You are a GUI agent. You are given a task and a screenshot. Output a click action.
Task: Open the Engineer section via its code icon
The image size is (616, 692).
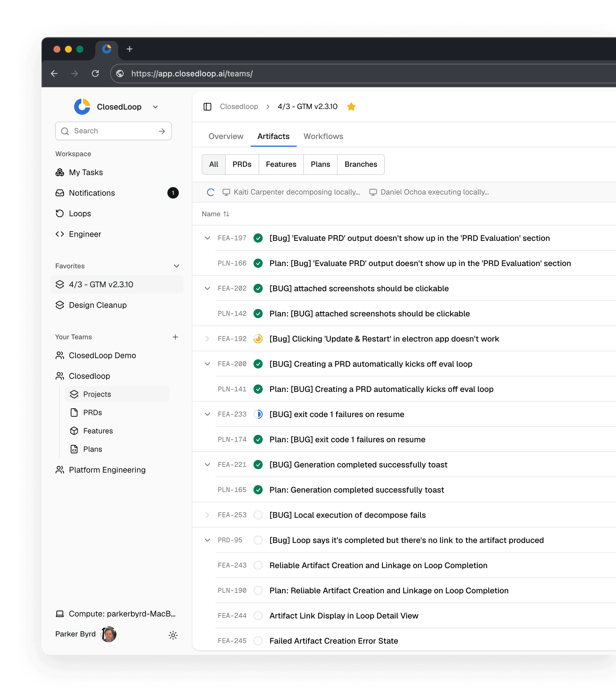[60, 234]
